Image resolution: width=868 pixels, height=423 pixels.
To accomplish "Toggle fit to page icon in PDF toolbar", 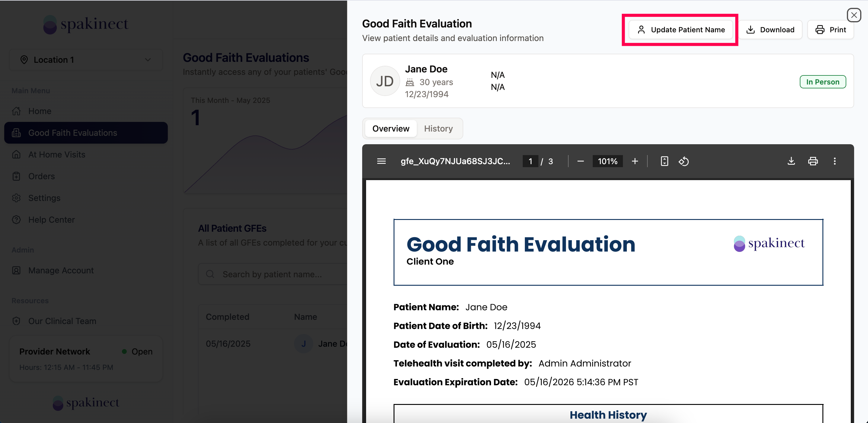I will [x=664, y=161].
